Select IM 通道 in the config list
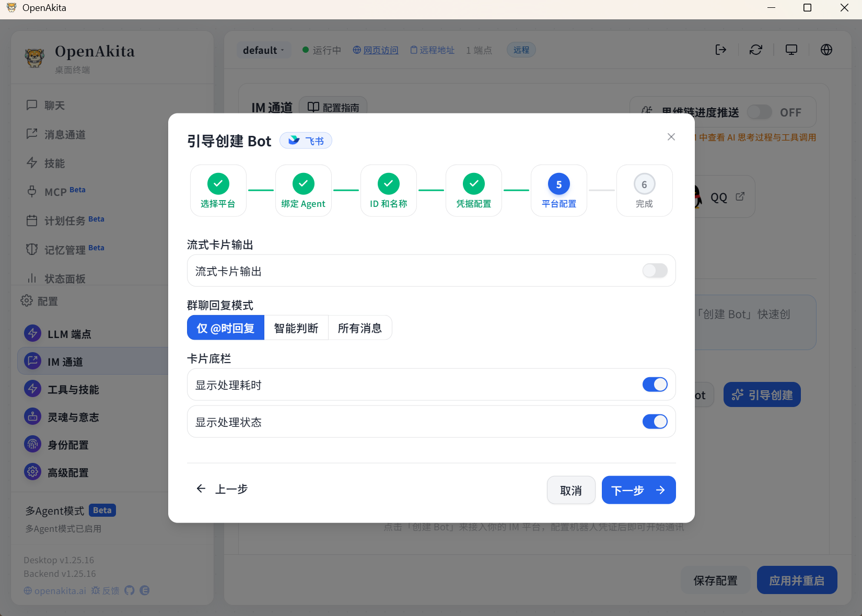This screenshot has height=616, width=862. (x=93, y=362)
